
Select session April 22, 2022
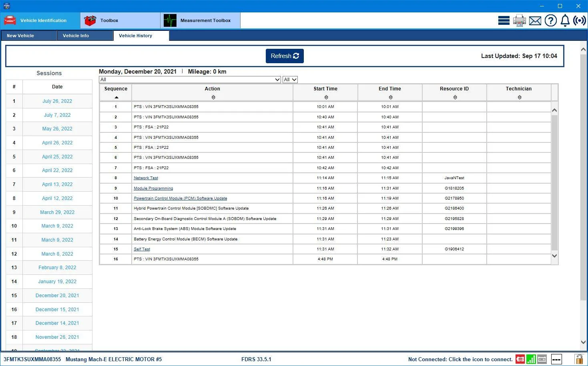click(x=57, y=170)
